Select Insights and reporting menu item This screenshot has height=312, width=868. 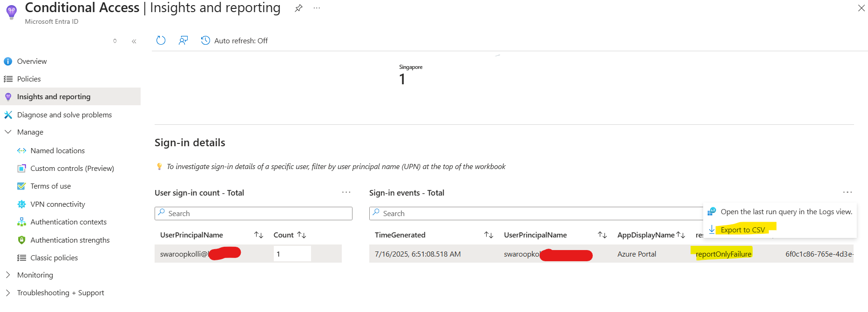tap(70, 96)
